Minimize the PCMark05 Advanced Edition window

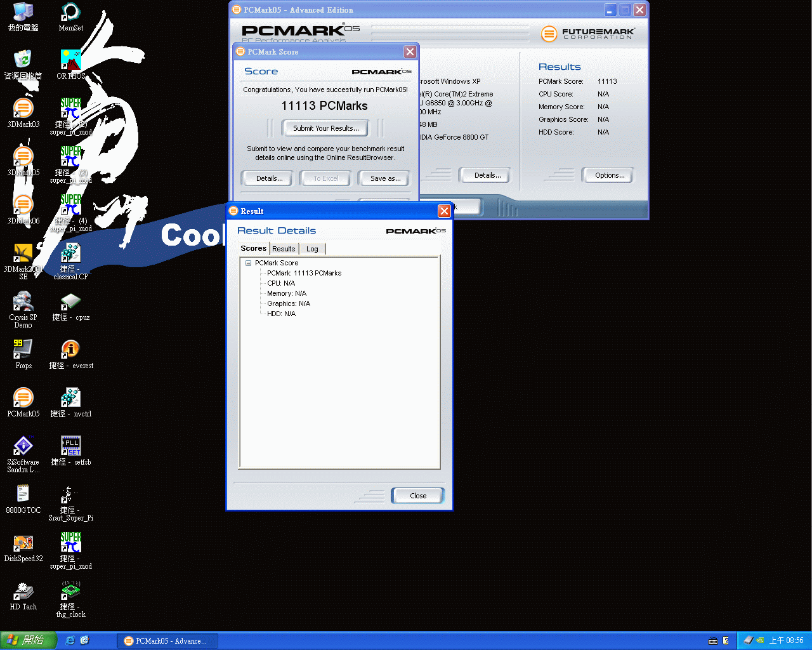[610, 10]
